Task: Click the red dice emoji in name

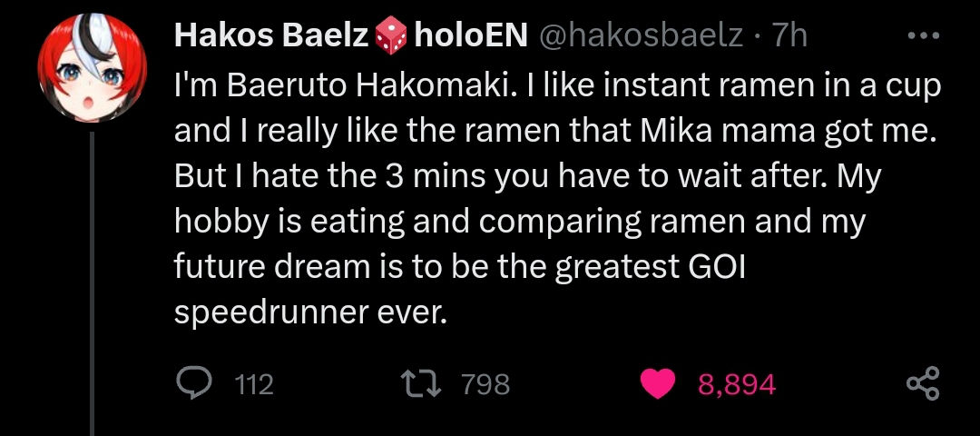Action: pyautogui.click(x=390, y=37)
